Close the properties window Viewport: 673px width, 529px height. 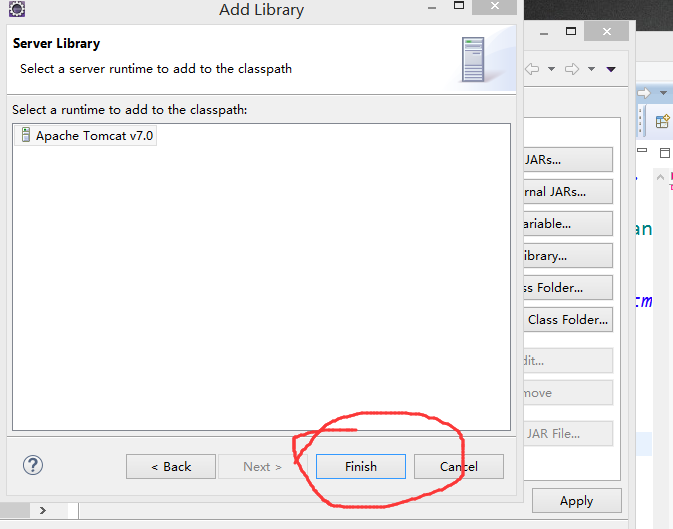click(x=606, y=31)
